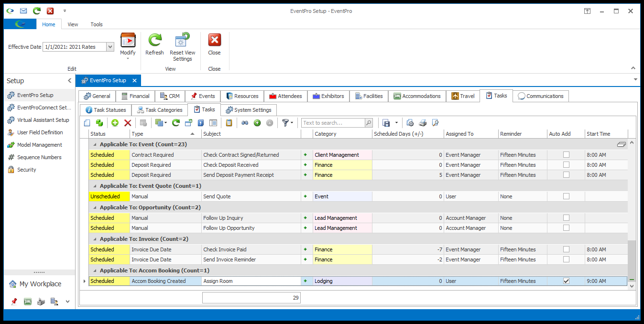Image resolution: width=644 pixels, height=324 pixels.
Task: Tick Auto Add for Check Deposit Received
Action: pyautogui.click(x=566, y=165)
